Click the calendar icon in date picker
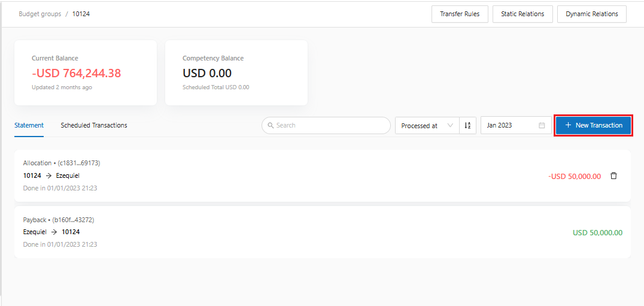 tap(542, 126)
